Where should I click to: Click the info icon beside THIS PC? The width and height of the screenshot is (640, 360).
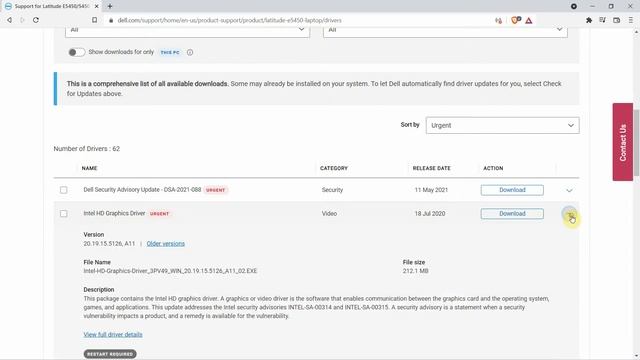(x=190, y=52)
